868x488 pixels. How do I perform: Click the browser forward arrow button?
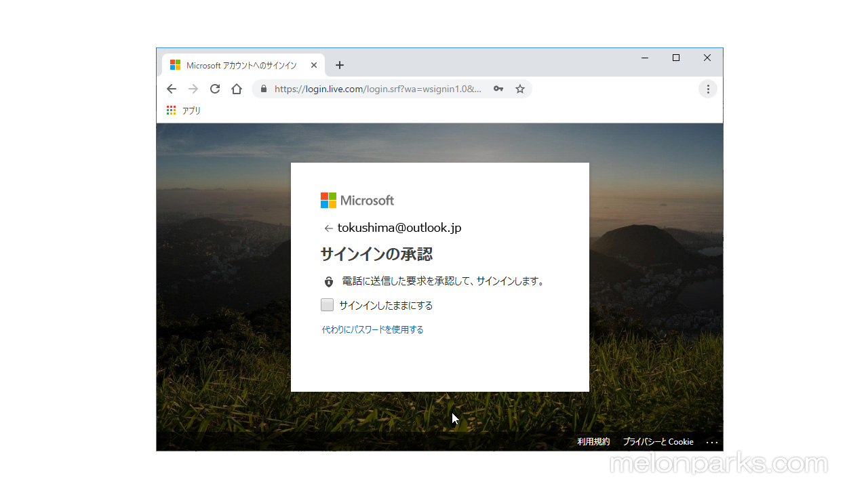pyautogui.click(x=193, y=89)
